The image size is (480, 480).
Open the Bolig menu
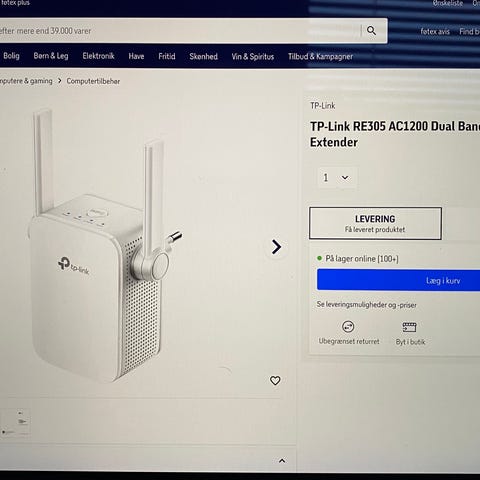pyautogui.click(x=11, y=56)
